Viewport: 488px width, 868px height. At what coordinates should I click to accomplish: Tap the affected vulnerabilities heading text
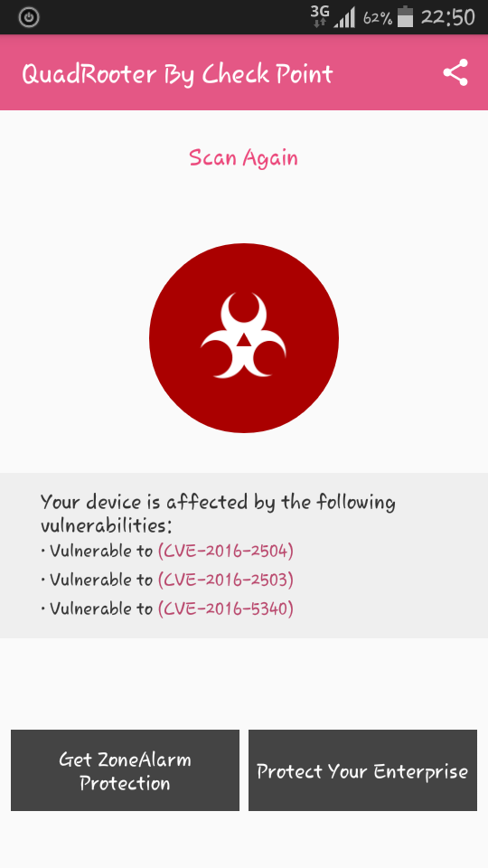(x=218, y=514)
